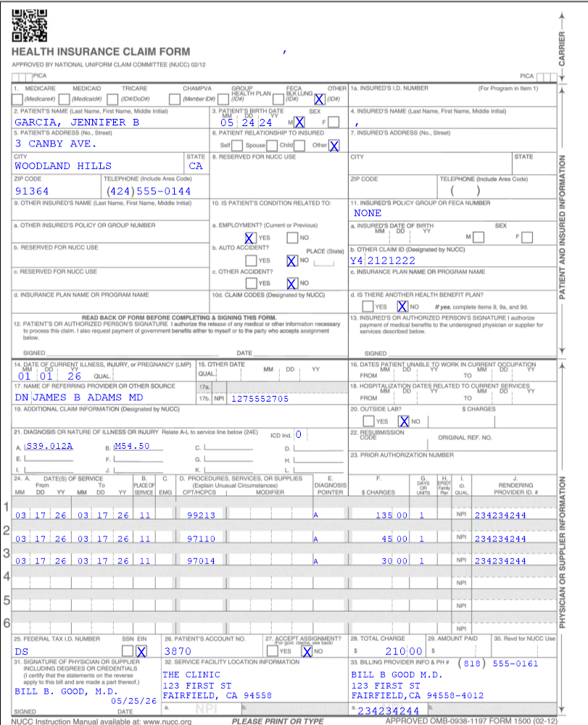
Task: Check the Employment NO checkbox
Action: coord(292,238)
